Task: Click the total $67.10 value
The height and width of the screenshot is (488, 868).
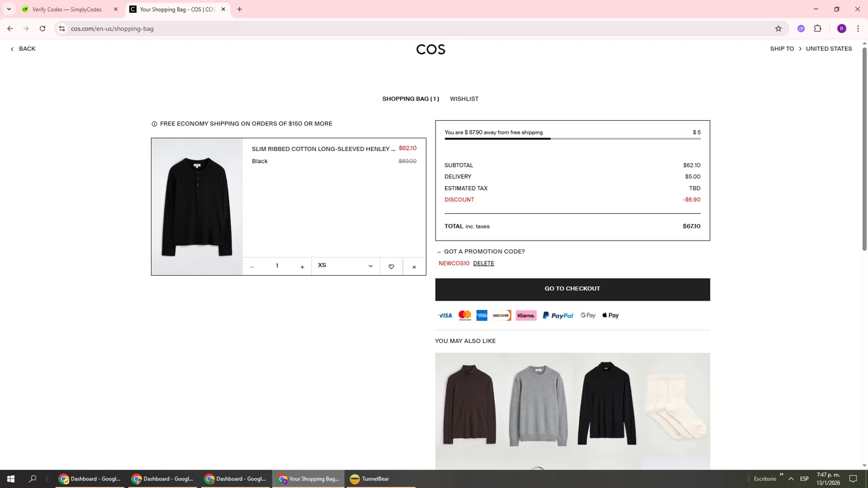Action: pos(692,227)
